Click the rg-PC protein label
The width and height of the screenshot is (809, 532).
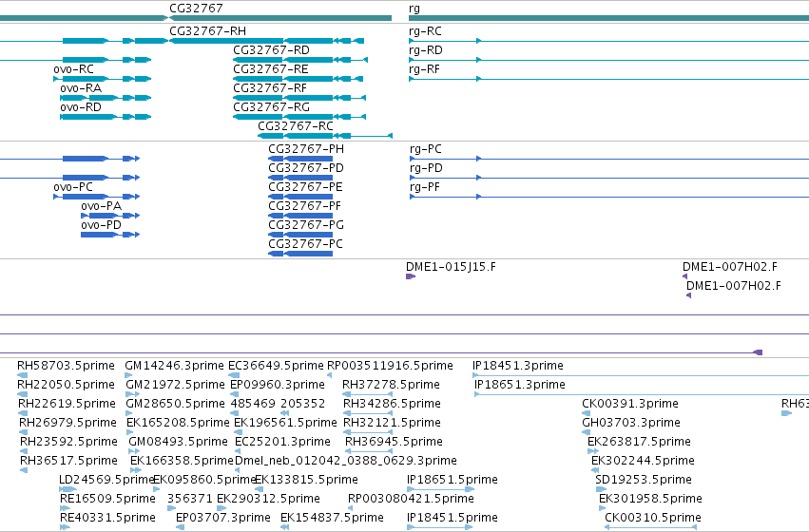coord(426,149)
